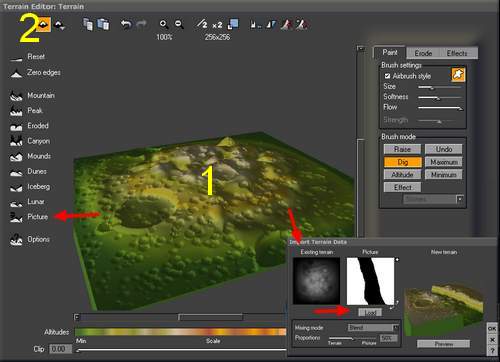The width and height of the screenshot is (500, 362).
Task: Open the Mixing mode Blend dropdown
Action: tap(373, 328)
